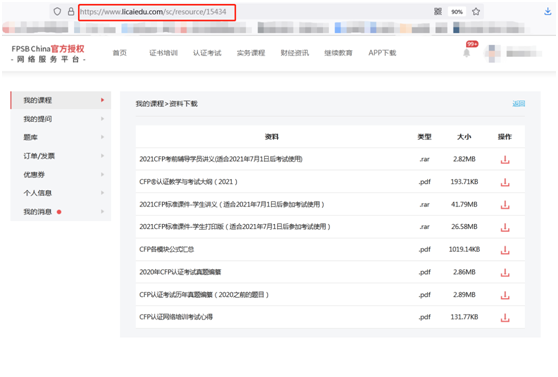This screenshot has height=377, width=558.
Task: Open the 继续教育 navigation menu item
Action: 338,53
